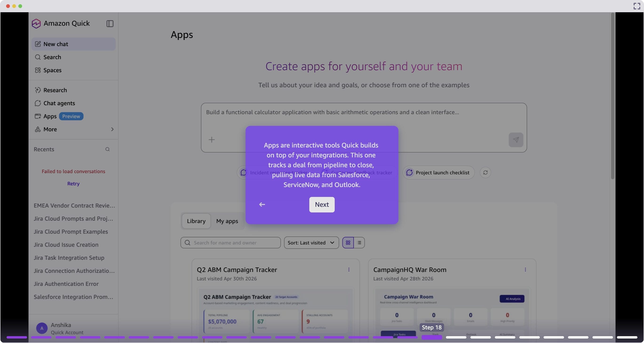The height and width of the screenshot is (343, 644).
Task: Open Jira Connection Authorization conversation
Action: 74,271
